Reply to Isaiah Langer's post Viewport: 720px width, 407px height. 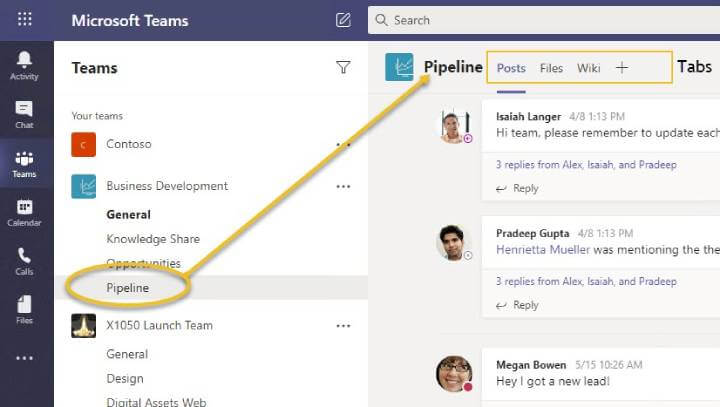(518, 188)
